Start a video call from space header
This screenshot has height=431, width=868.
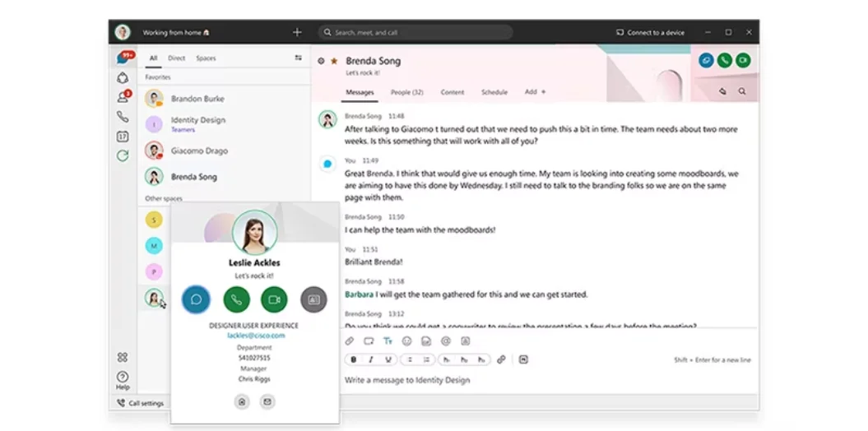(x=743, y=60)
